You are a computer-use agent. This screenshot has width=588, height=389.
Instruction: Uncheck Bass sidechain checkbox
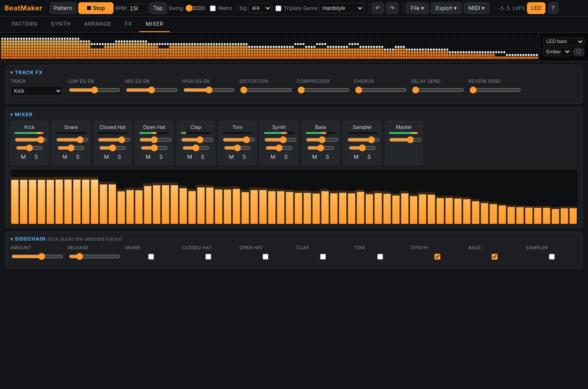[x=494, y=256]
